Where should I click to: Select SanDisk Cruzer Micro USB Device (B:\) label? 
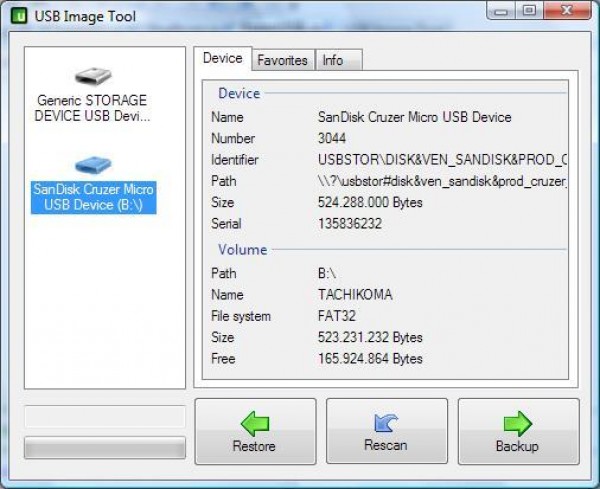[x=93, y=197]
